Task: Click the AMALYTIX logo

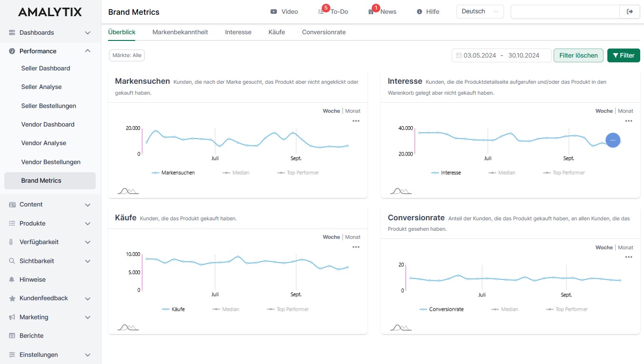Action: pyautogui.click(x=50, y=12)
